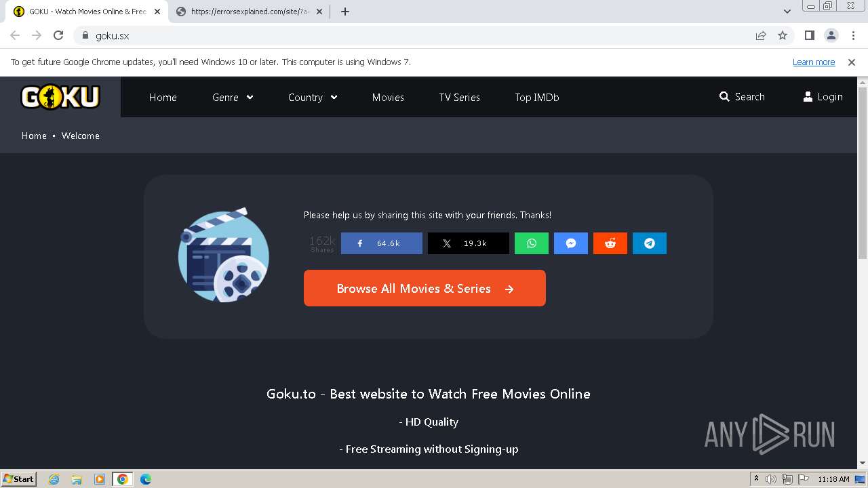
Task: Open Chrome side panel icon
Action: point(810,36)
